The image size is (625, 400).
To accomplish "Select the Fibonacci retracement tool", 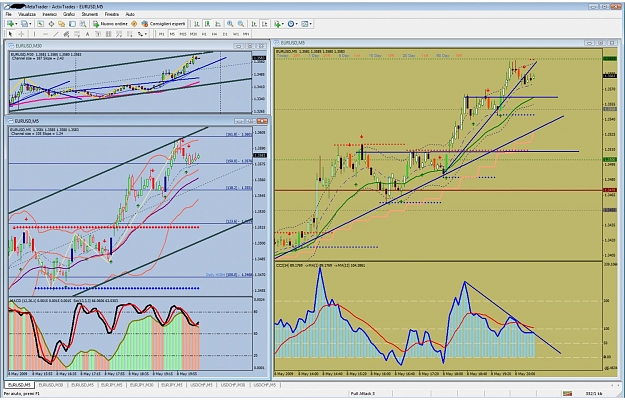I will click(77, 34).
